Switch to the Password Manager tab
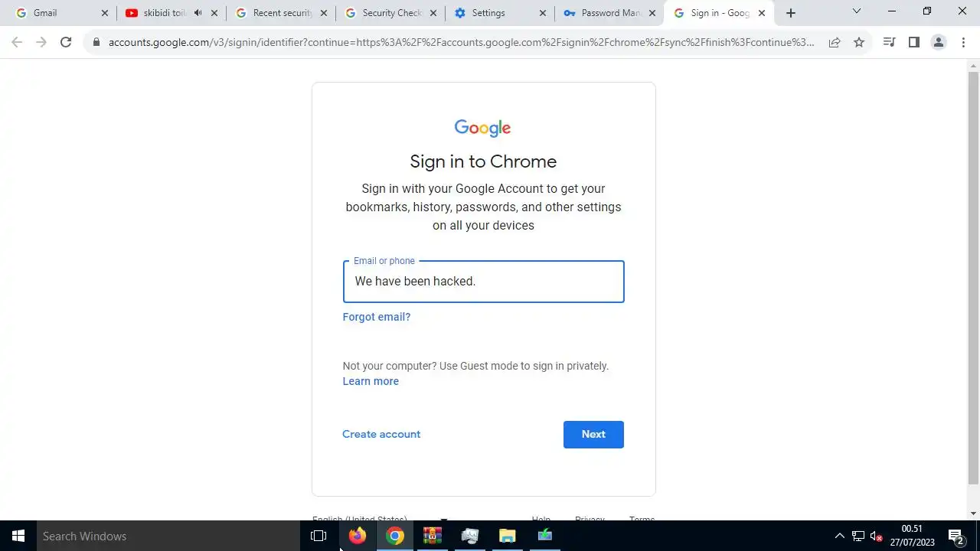 pos(609,13)
